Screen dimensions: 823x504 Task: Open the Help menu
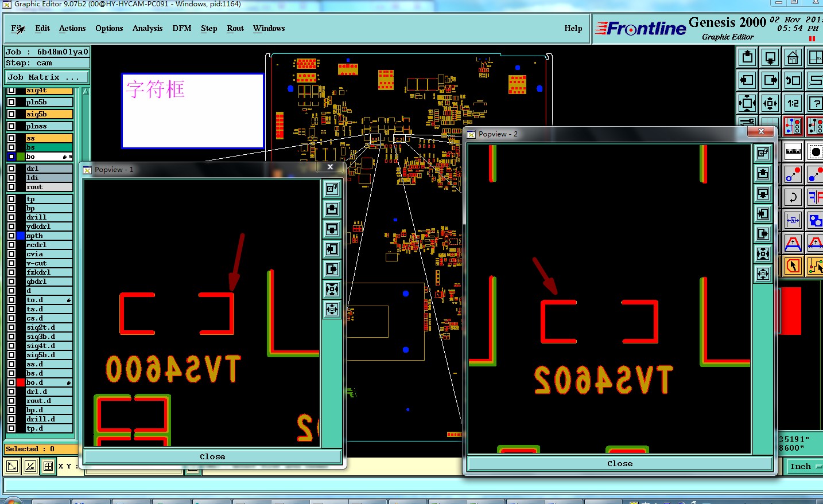click(573, 28)
